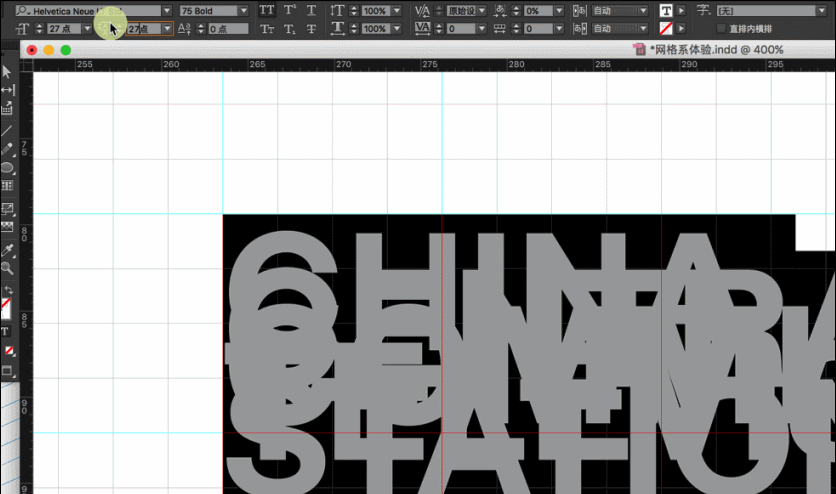Open the bottom 自动 aki dropdown
Screen dimensions: 836x494
643,29
